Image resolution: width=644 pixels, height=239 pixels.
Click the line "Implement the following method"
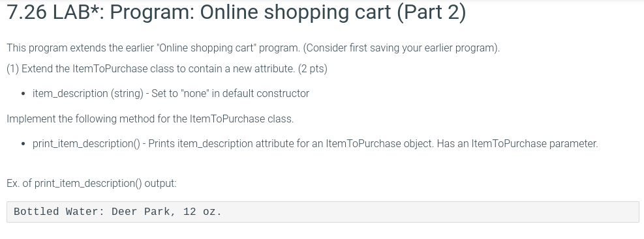150,119
